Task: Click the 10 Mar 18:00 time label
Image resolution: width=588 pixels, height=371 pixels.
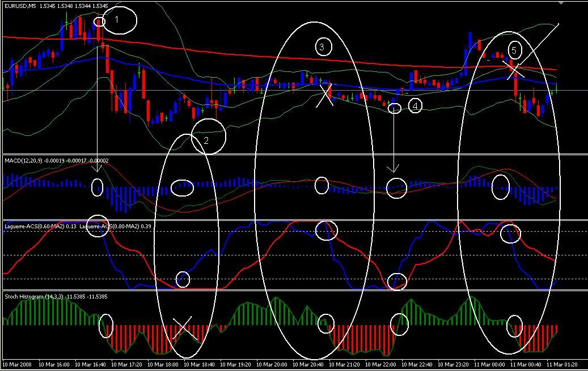Action: pyautogui.click(x=163, y=364)
